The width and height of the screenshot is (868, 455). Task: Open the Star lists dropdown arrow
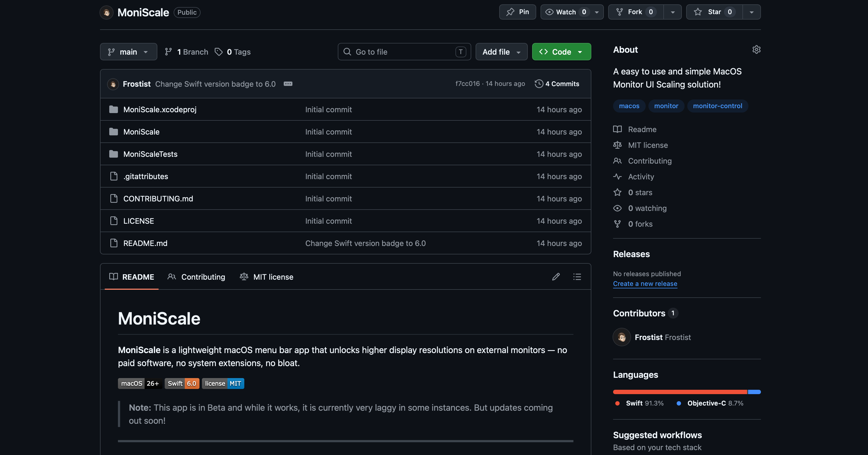[x=751, y=12]
